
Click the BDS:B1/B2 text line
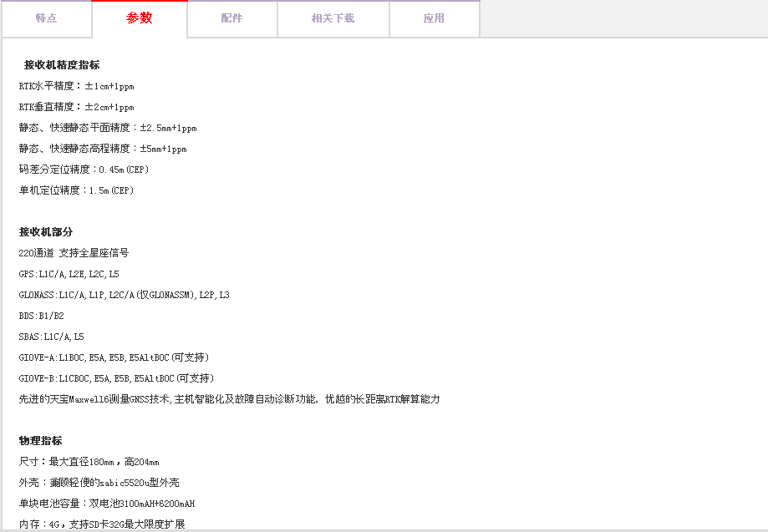tap(41, 316)
